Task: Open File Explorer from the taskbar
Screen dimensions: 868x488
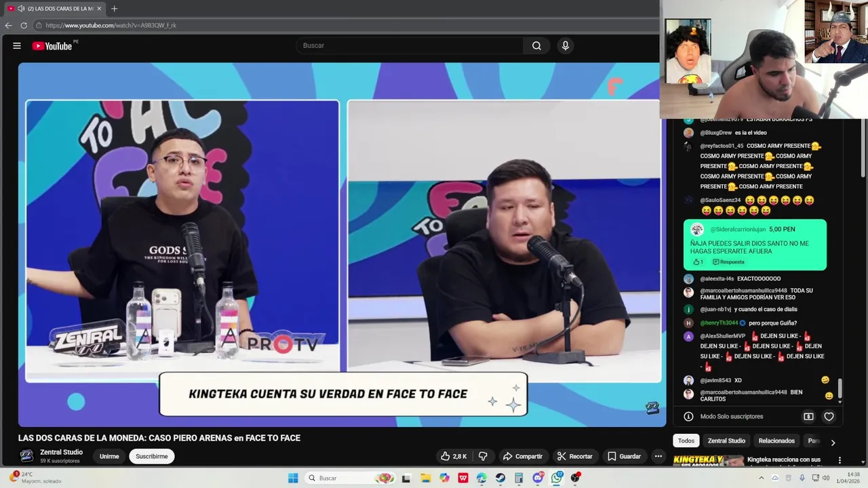Action: pyautogui.click(x=425, y=478)
